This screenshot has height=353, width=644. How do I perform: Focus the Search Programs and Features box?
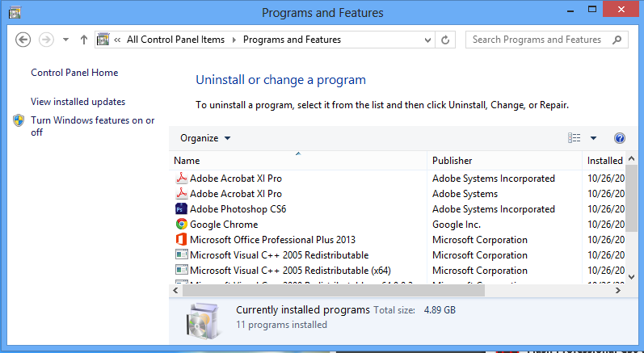[547, 40]
